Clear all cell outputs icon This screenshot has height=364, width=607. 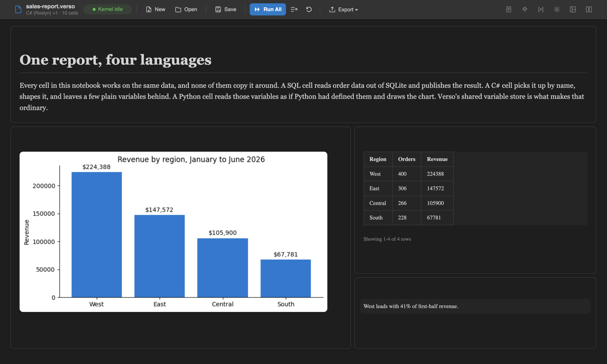click(x=294, y=9)
